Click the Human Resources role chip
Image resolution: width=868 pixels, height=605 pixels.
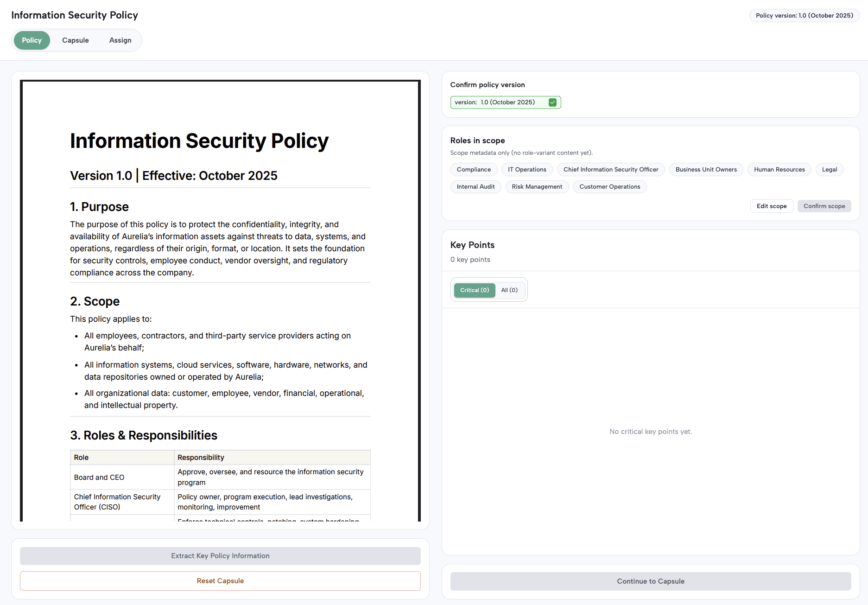779,170
